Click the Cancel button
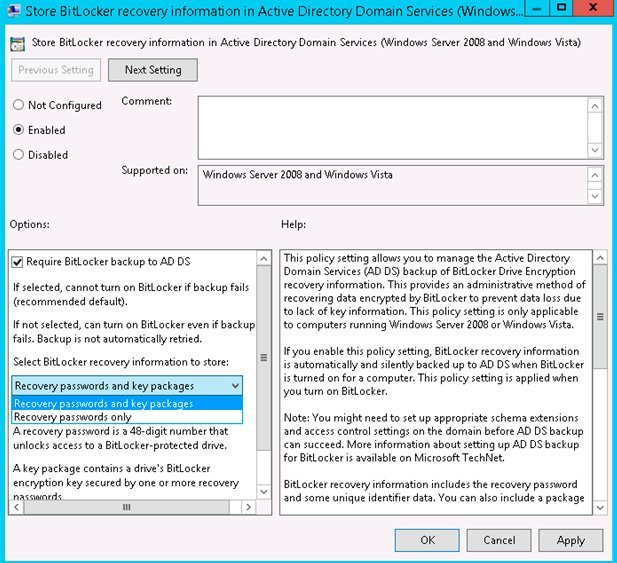This screenshot has width=617, height=563. (x=499, y=540)
